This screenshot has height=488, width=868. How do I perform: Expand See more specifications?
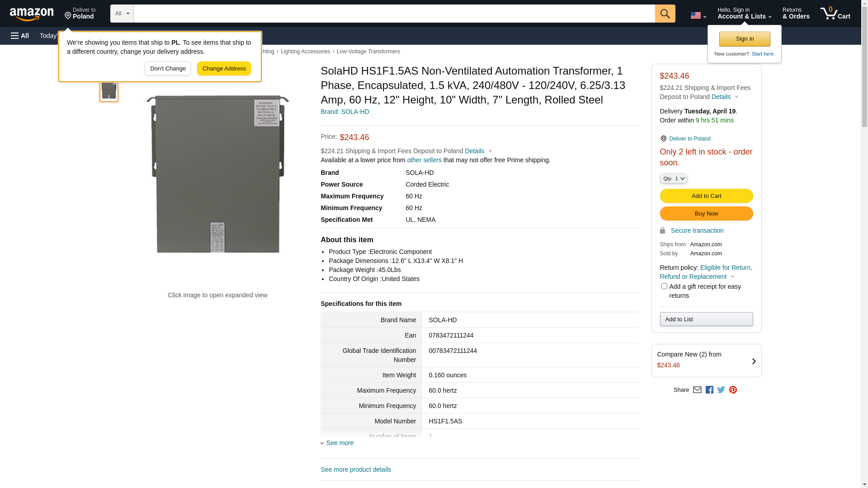coord(339,443)
